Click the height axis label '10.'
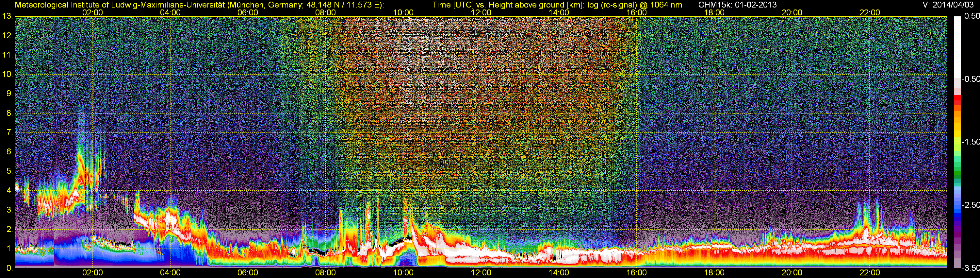Image resolution: width=980 pixels, height=278 pixels. click(7, 74)
